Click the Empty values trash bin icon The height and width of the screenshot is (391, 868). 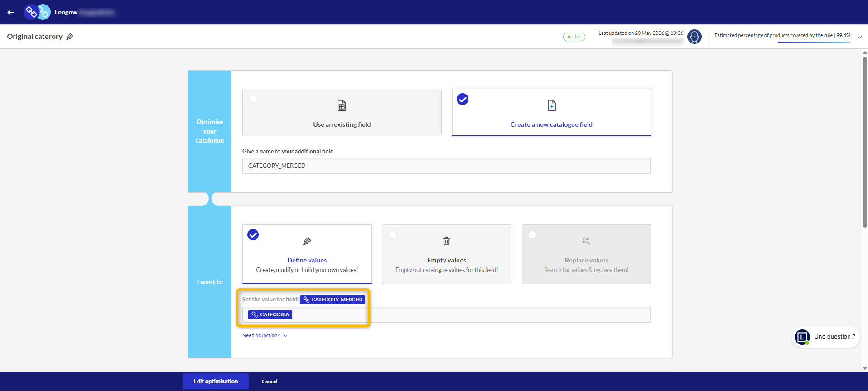click(x=447, y=241)
